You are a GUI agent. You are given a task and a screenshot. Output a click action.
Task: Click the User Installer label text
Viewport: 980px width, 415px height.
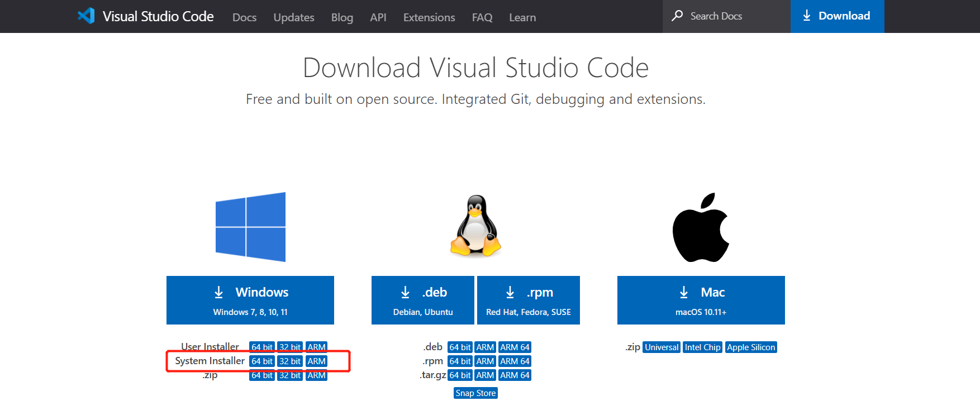210,346
